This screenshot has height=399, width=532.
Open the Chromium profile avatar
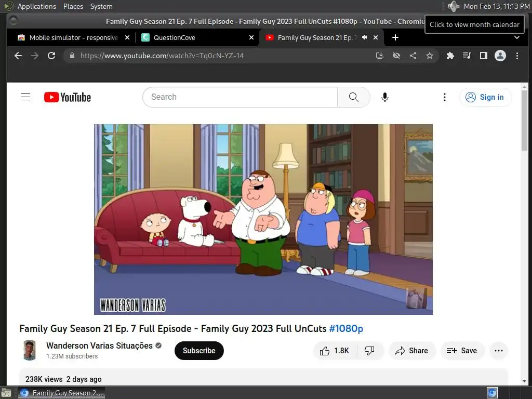(x=500, y=56)
